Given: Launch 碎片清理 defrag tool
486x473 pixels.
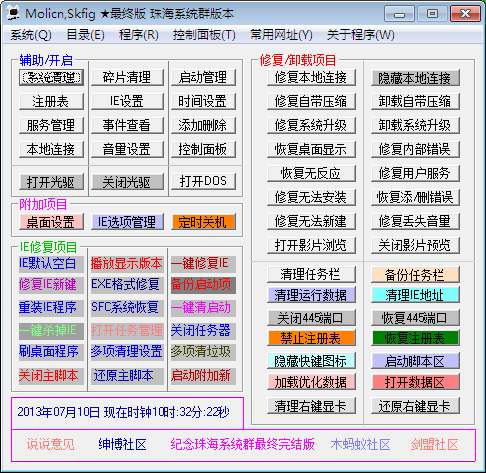Looking at the screenshot, I should click(x=127, y=77).
